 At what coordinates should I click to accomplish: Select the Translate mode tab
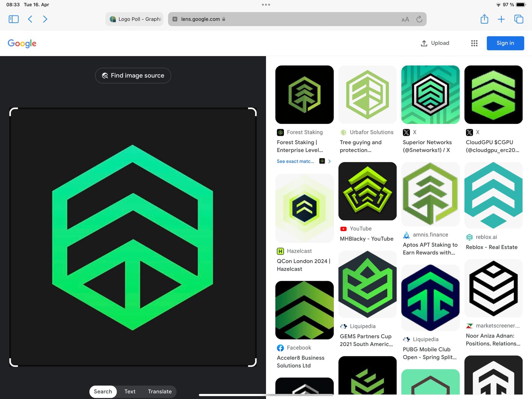click(x=160, y=391)
